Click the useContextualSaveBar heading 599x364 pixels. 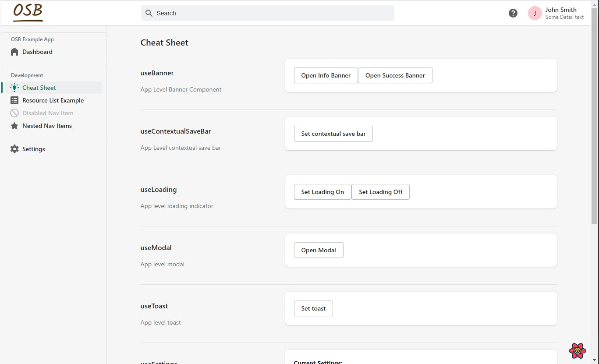click(x=175, y=131)
